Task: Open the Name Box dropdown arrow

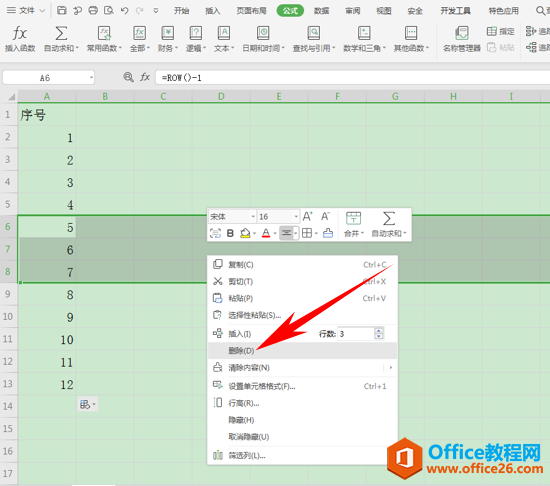Action: (x=91, y=77)
